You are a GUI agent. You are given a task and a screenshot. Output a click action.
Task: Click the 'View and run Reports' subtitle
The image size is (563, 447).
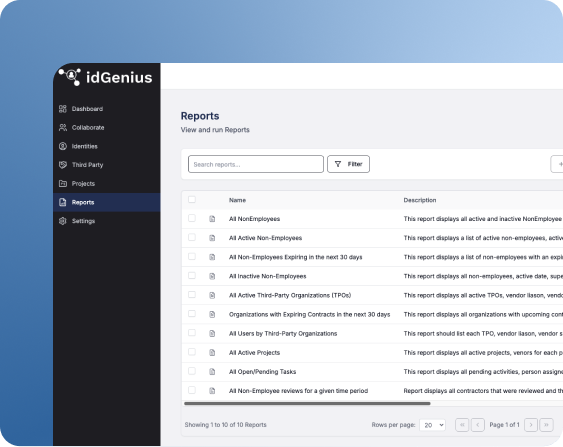click(215, 130)
